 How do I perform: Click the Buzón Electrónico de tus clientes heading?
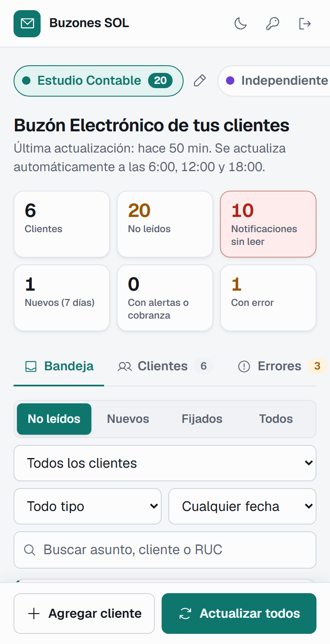click(152, 125)
